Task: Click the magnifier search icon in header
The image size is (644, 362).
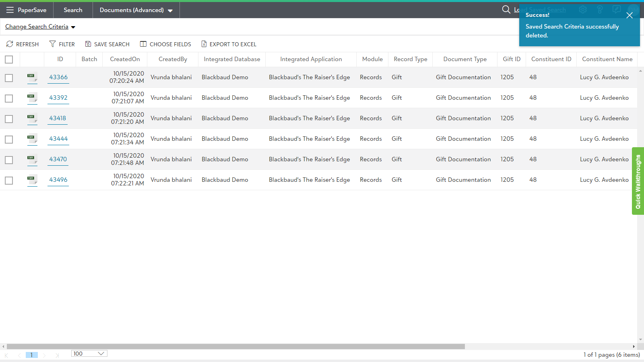Action: (x=506, y=10)
